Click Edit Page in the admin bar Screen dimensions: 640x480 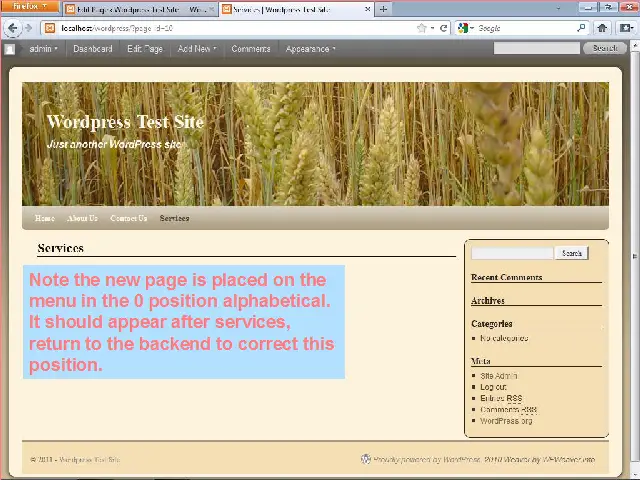(145, 49)
